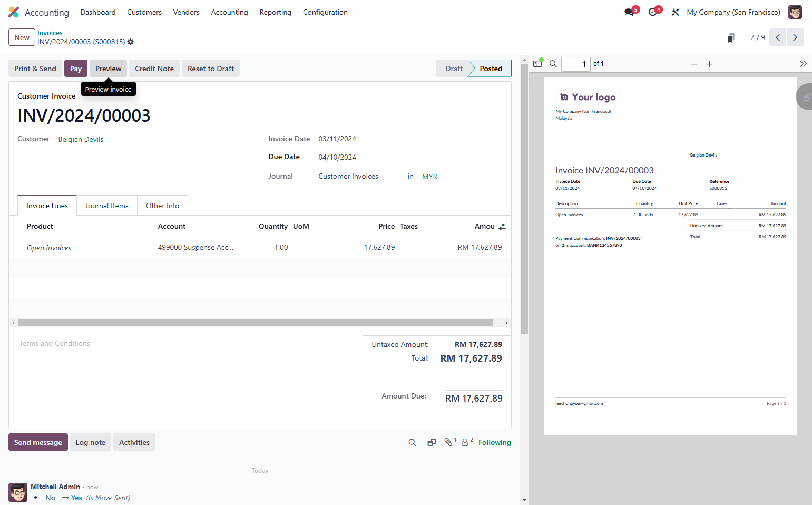Viewport: 812px width, 505px height.
Task: Open the debug tools wrench icon
Action: 675,12
